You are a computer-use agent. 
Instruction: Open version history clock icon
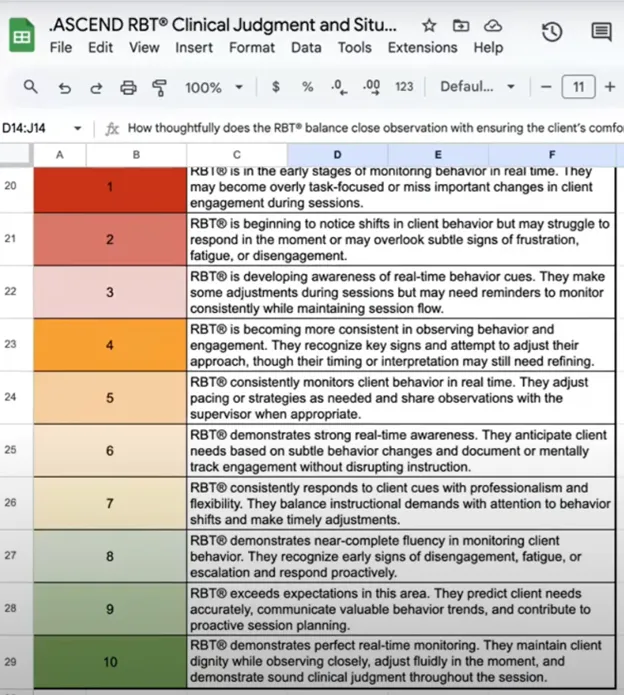point(552,32)
